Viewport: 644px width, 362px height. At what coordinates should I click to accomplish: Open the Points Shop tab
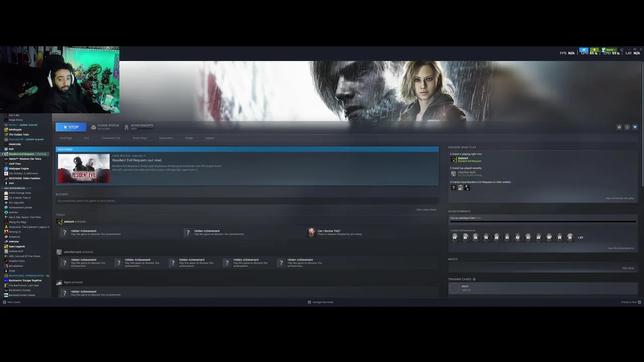tap(140, 138)
